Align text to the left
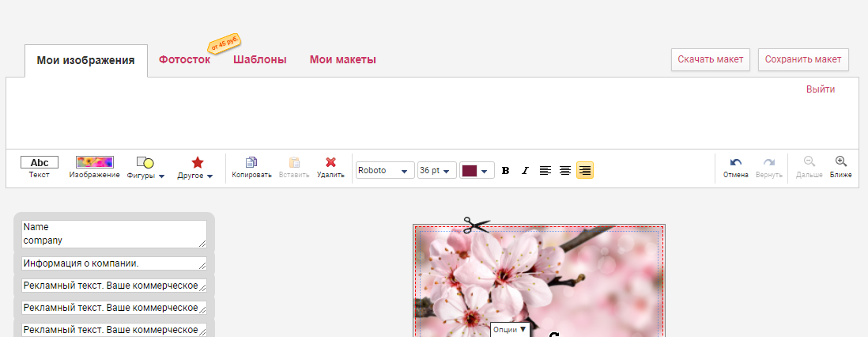 [x=545, y=171]
